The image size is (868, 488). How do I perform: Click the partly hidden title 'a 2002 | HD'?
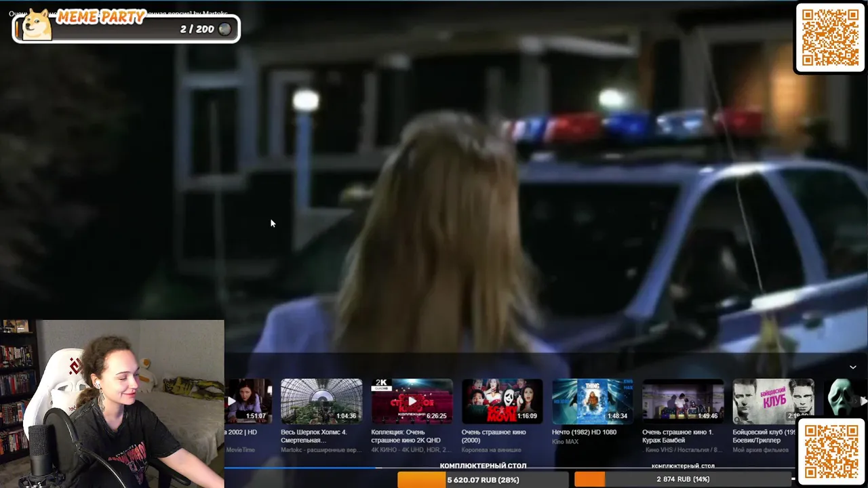click(x=241, y=432)
